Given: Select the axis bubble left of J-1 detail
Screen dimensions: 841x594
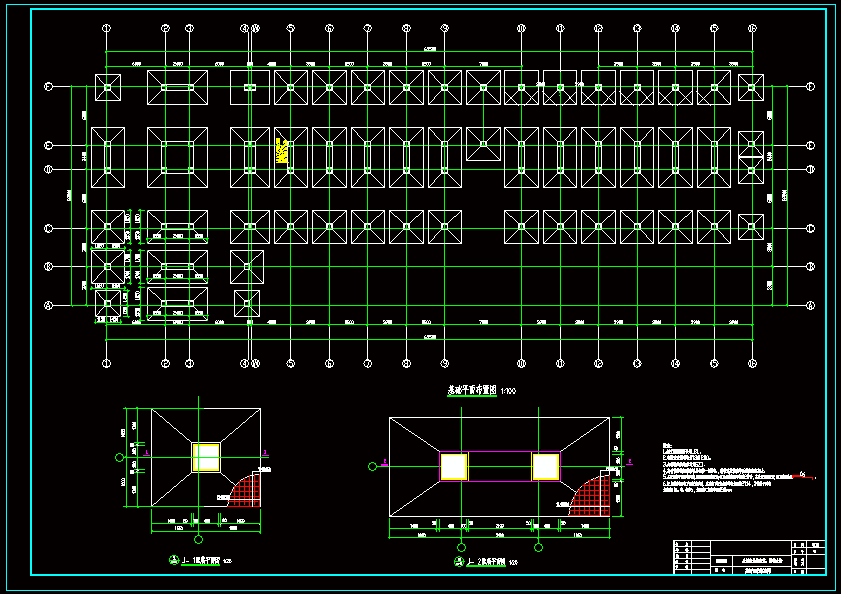Looking at the screenshot, I should point(120,457).
